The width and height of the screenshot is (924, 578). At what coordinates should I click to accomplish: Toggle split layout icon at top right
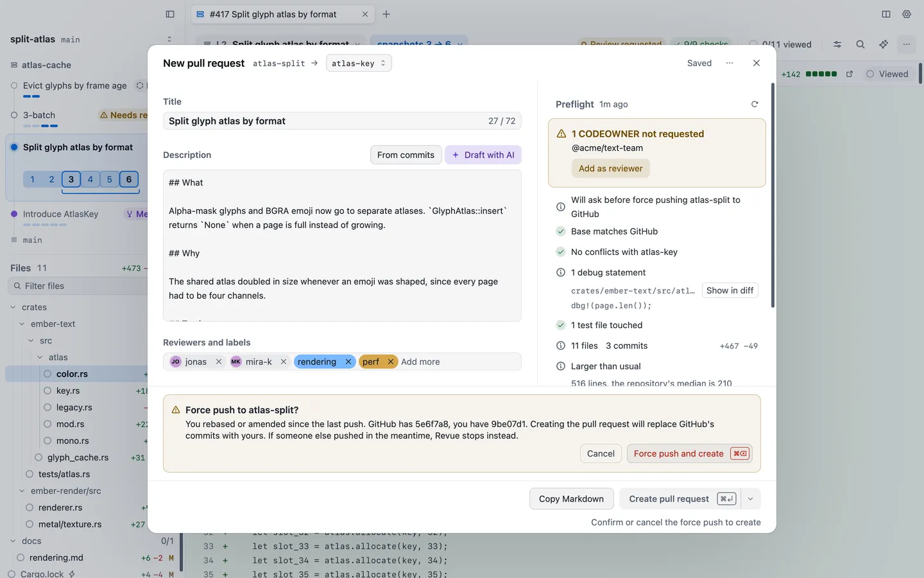(x=886, y=14)
